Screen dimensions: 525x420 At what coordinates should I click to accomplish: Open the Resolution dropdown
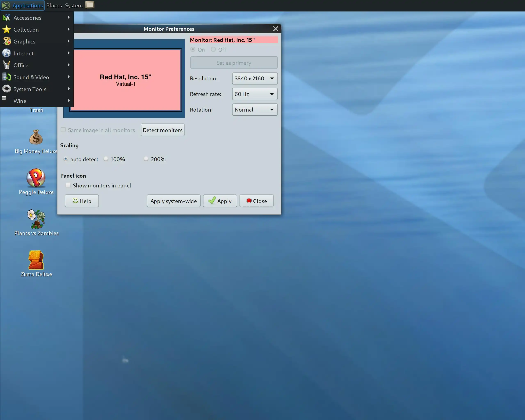pos(255,78)
